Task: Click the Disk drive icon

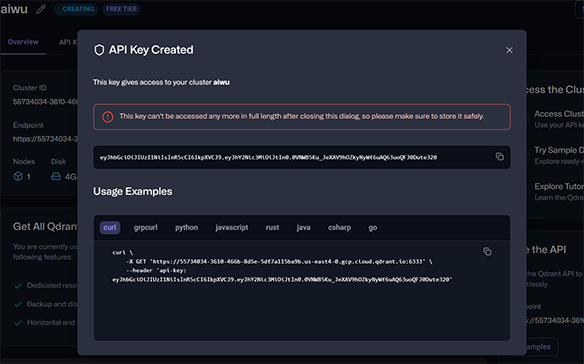Action: [56, 176]
